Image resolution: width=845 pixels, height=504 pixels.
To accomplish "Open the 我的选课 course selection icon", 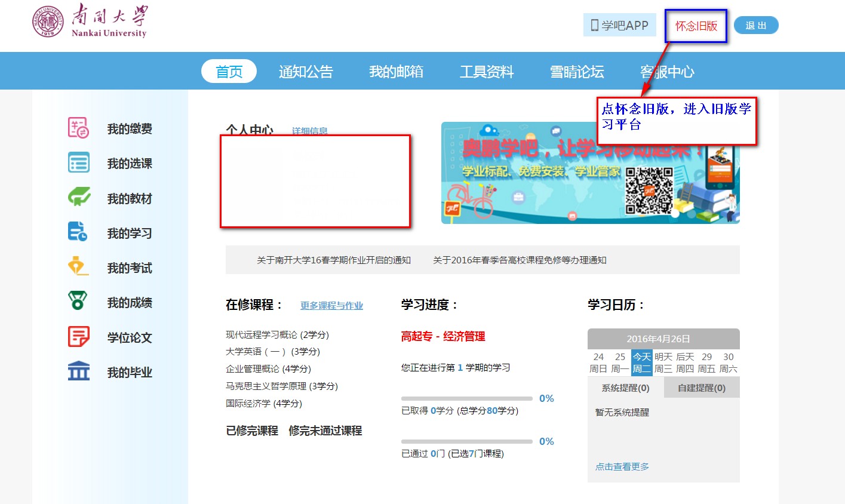I will pyautogui.click(x=78, y=163).
